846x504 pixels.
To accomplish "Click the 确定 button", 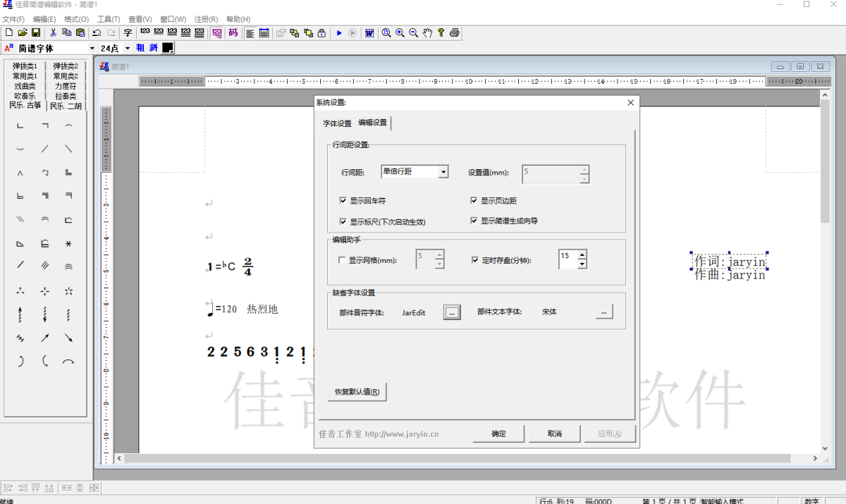I will [498, 434].
